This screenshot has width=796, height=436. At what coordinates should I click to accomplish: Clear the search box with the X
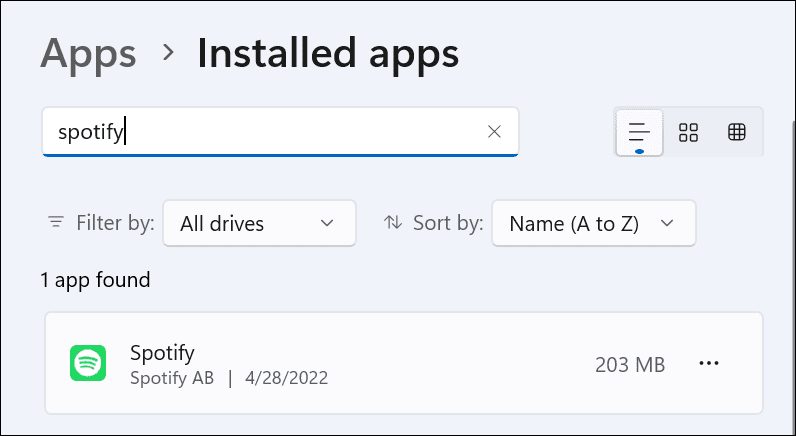pyautogui.click(x=494, y=132)
